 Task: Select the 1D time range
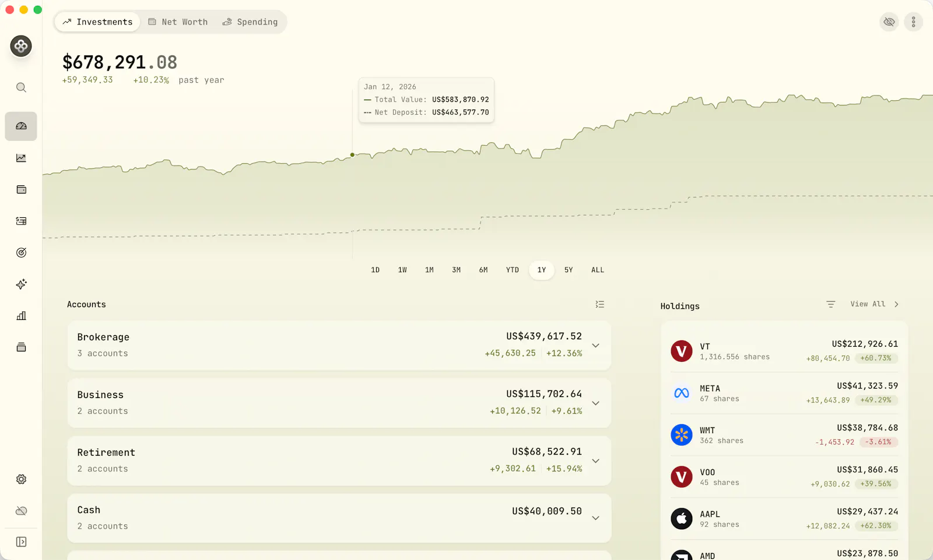375,270
